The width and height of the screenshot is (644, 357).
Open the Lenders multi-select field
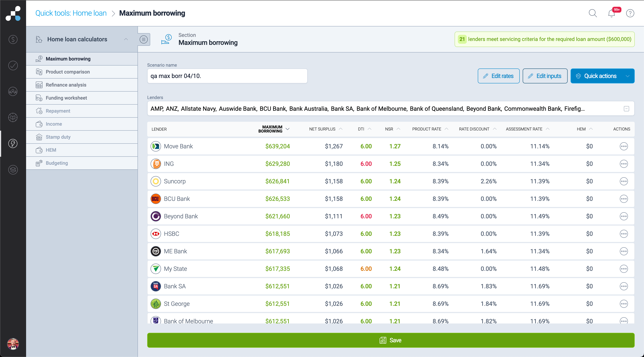pos(391,109)
